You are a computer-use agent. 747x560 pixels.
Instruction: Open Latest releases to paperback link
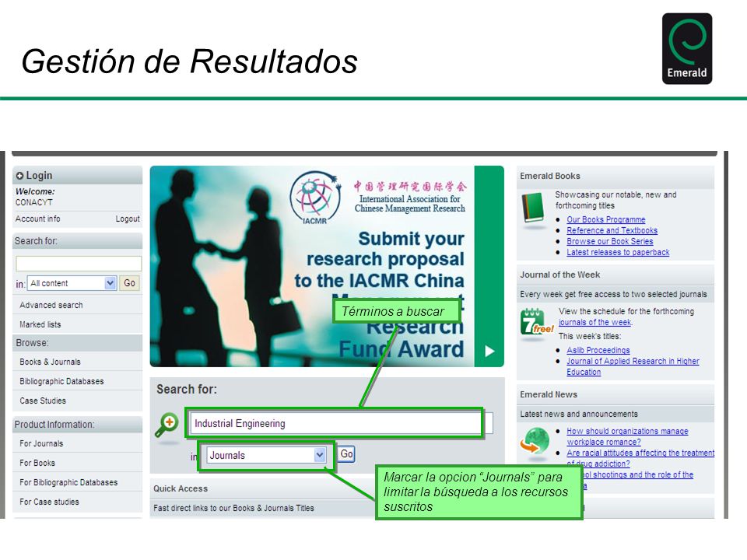(618, 252)
